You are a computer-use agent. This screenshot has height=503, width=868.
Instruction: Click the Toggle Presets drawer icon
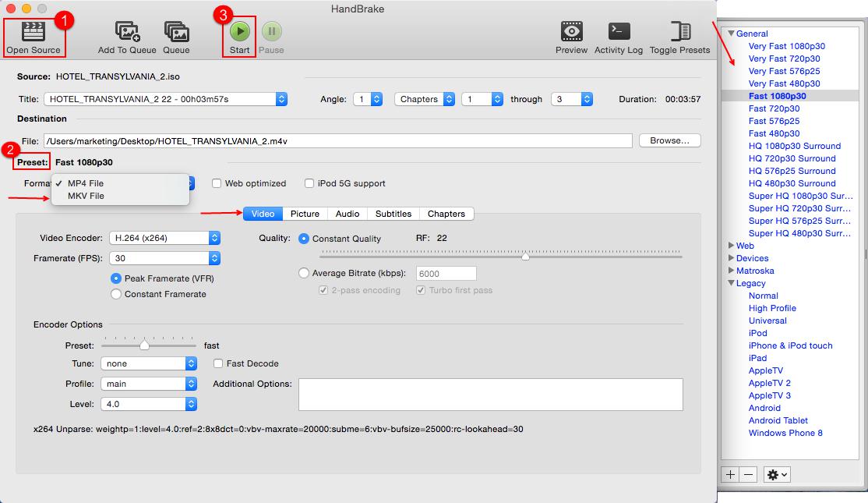(x=680, y=31)
